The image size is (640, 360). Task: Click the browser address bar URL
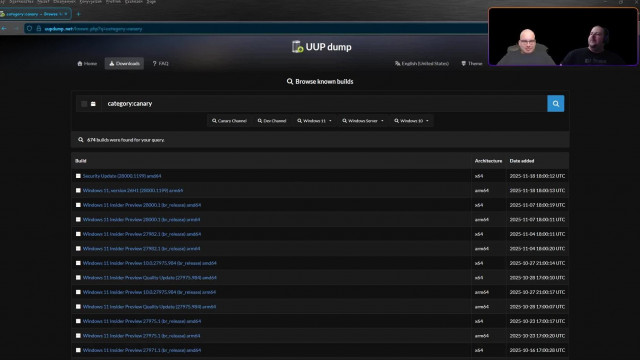pyautogui.click(x=93, y=29)
